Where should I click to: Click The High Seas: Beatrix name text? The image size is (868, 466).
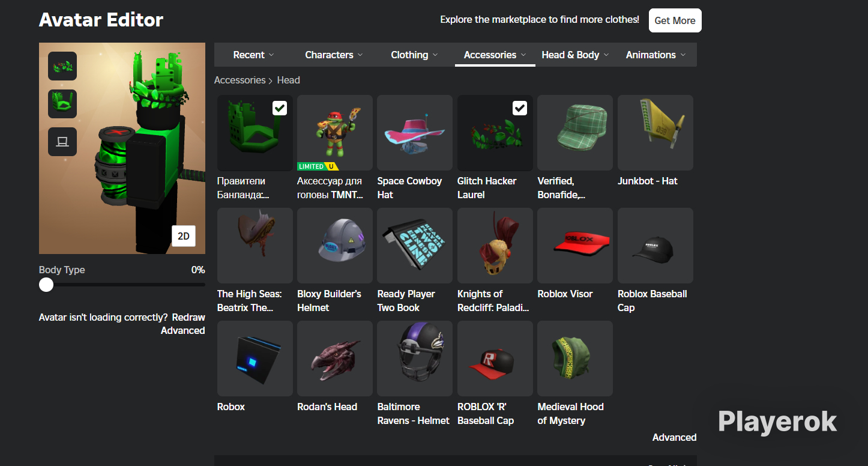point(249,301)
